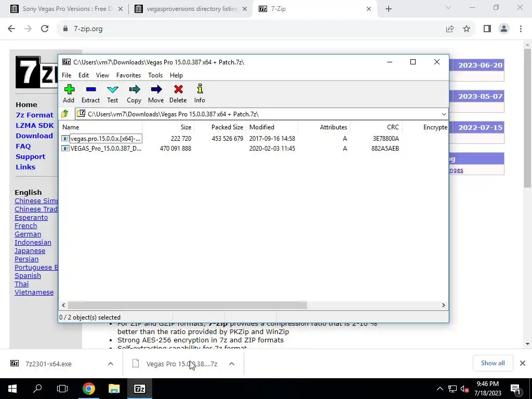
Task: Click the browser page vertical scrollbar
Action: pos(527,118)
